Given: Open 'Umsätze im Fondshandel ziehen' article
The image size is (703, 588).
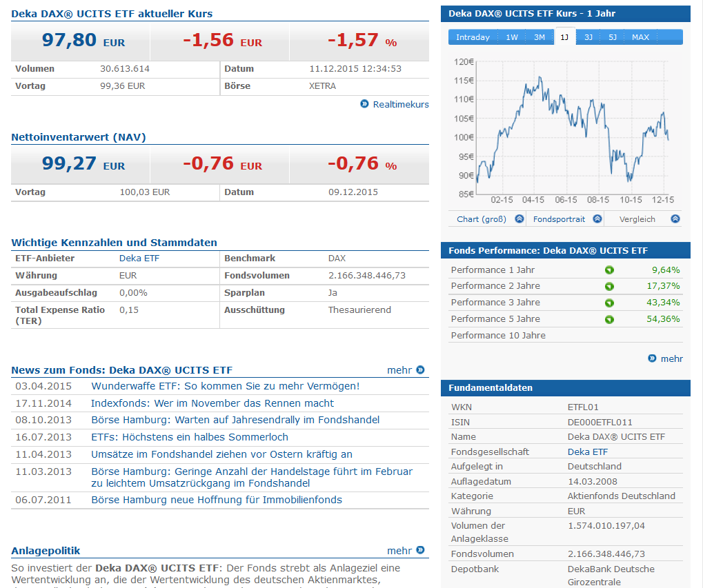Looking at the screenshot, I should pos(221,454).
